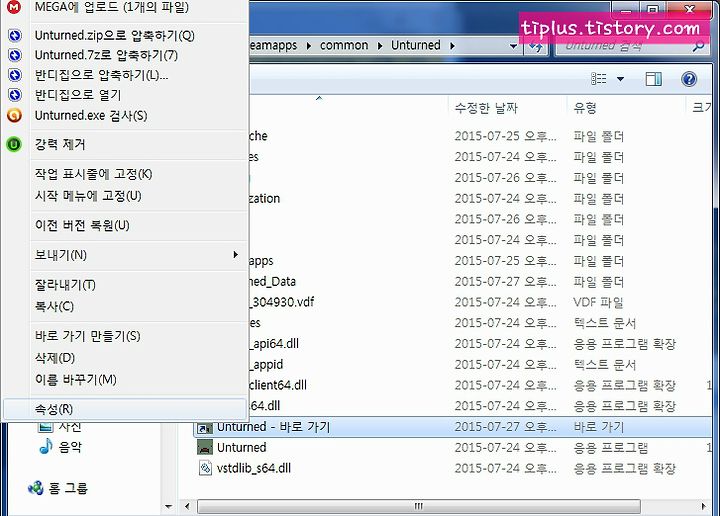Open the view options dropdown arrow

pos(620,79)
